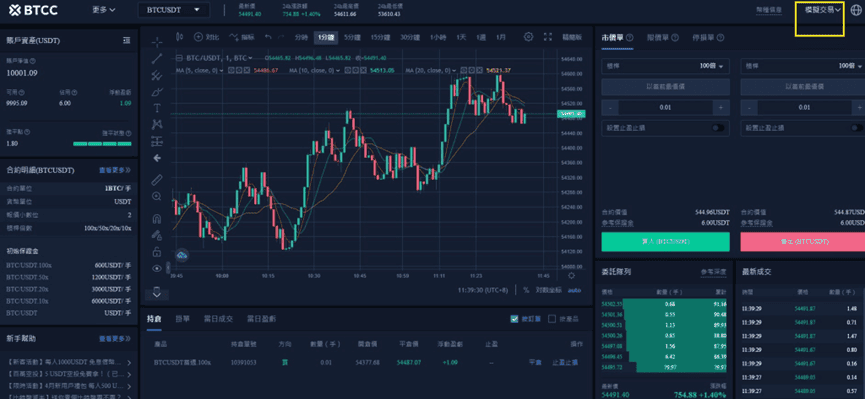Viewport: 865px width, 399px height.
Task: Select the 15分鐘 timeframe
Action: coord(380,37)
